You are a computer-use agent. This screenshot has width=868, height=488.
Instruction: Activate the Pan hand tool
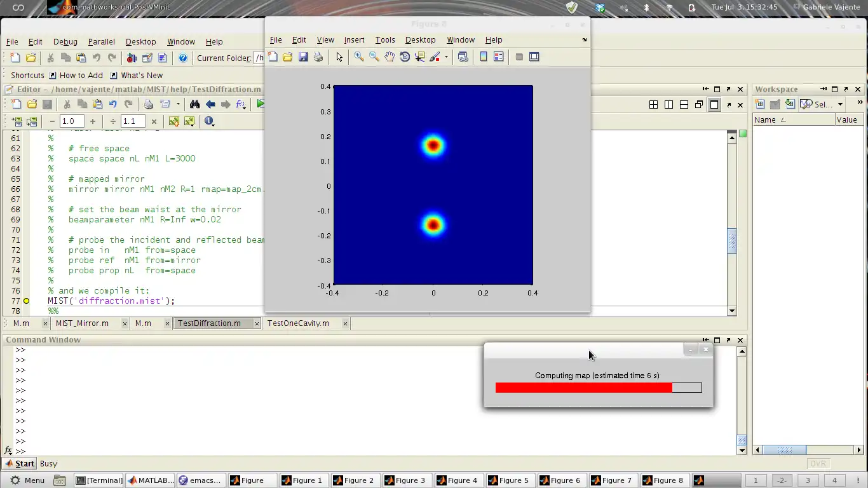(x=389, y=57)
